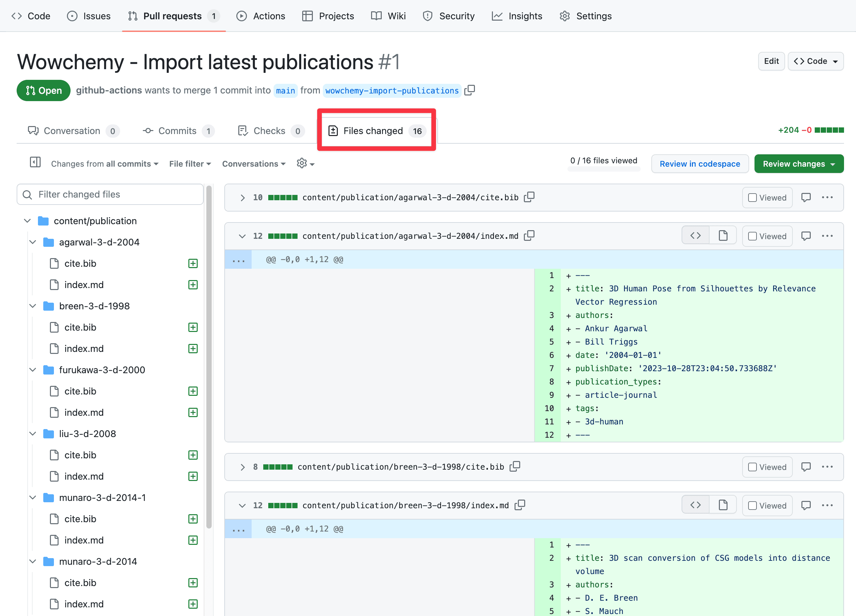The width and height of the screenshot is (856, 616).
Task: Copy path of agarwal-3-d-2004/cite.bib
Action: click(529, 197)
